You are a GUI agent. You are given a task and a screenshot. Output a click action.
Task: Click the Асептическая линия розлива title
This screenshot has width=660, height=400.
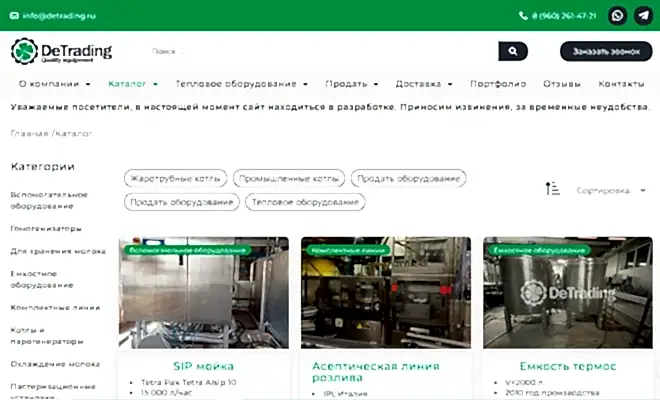(x=375, y=372)
